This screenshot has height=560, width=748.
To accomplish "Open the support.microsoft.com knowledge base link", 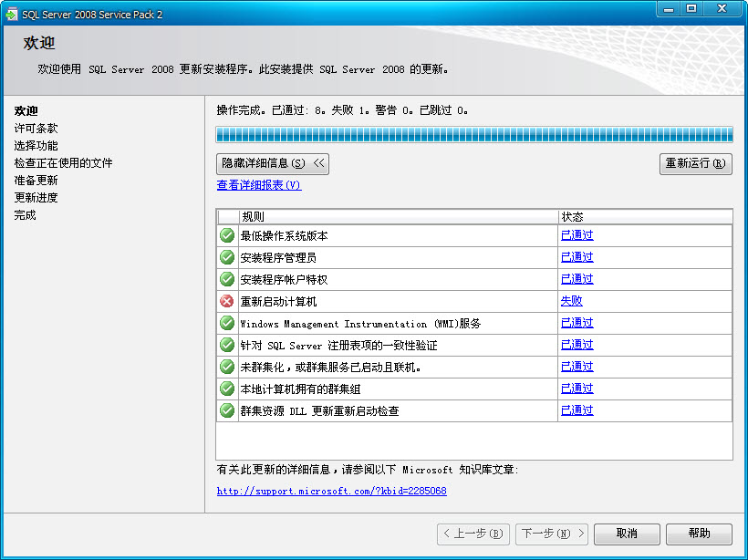I will click(x=331, y=491).
